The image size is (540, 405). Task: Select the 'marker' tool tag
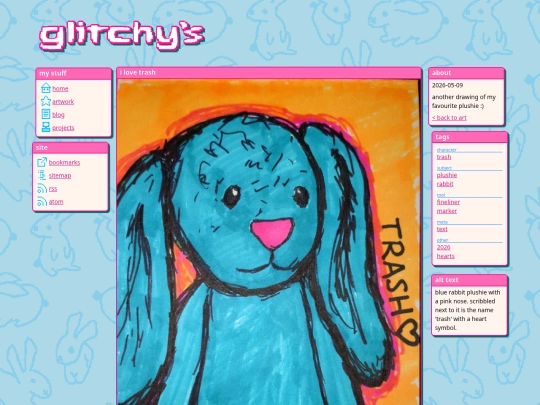point(447,211)
